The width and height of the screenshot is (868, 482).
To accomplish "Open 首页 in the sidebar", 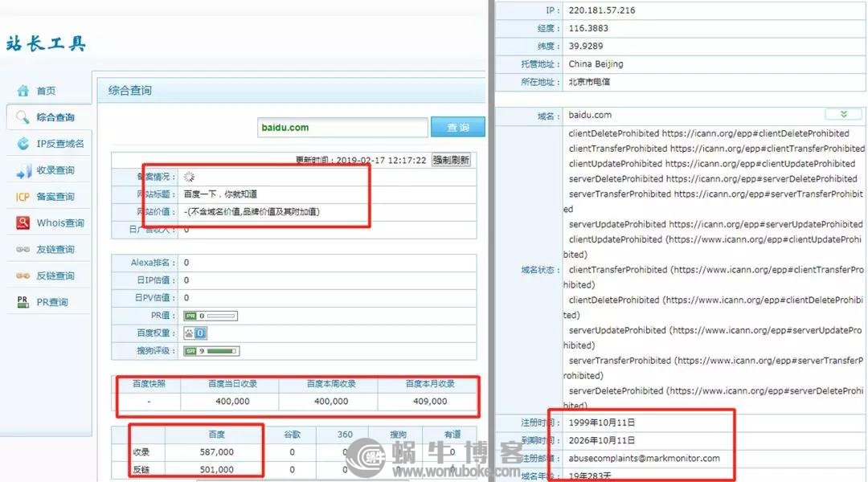I will click(46, 91).
